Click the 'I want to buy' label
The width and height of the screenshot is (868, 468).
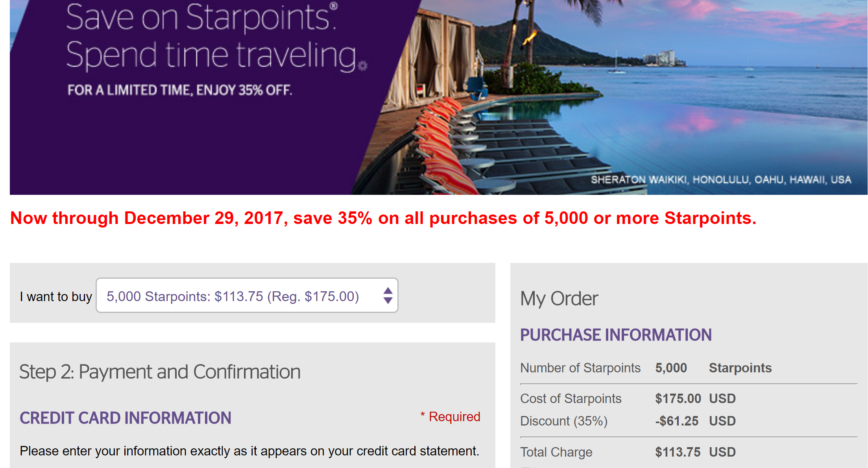pyautogui.click(x=56, y=296)
